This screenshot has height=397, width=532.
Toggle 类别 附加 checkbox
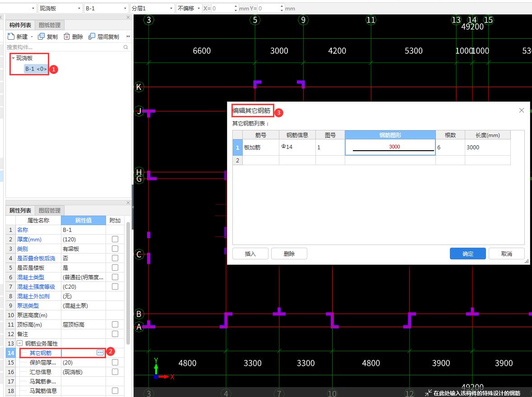(115, 249)
